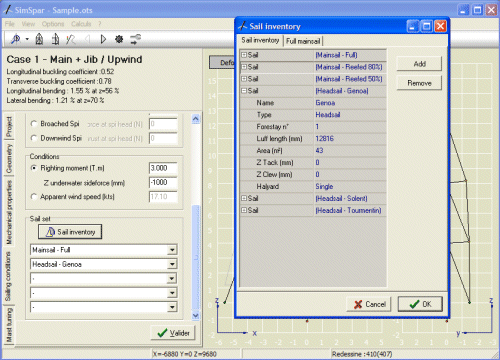Select Apparent wind speed radio button
Image resolution: width=500 pixels, height=360 pixels.
34,197
